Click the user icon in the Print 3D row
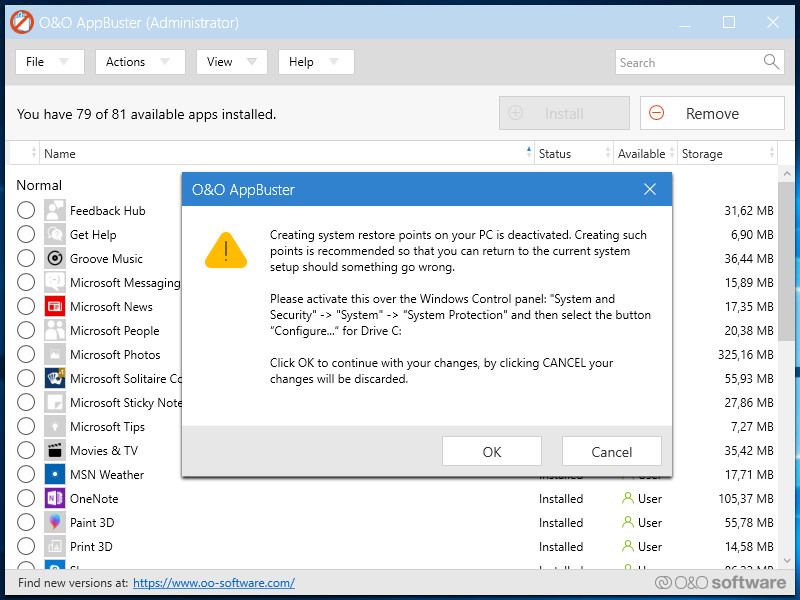The height and width of the screenshot is (600, 800). [628, 546]
